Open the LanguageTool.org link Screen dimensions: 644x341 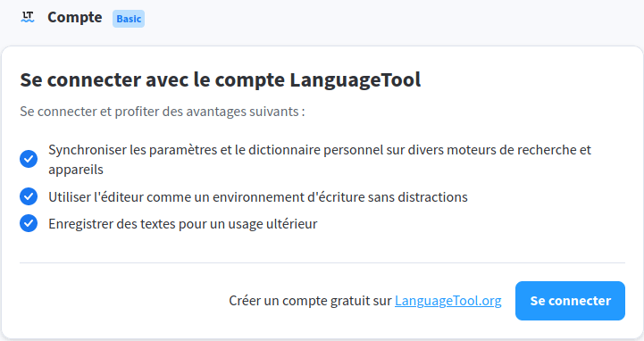tap(448, 301)
